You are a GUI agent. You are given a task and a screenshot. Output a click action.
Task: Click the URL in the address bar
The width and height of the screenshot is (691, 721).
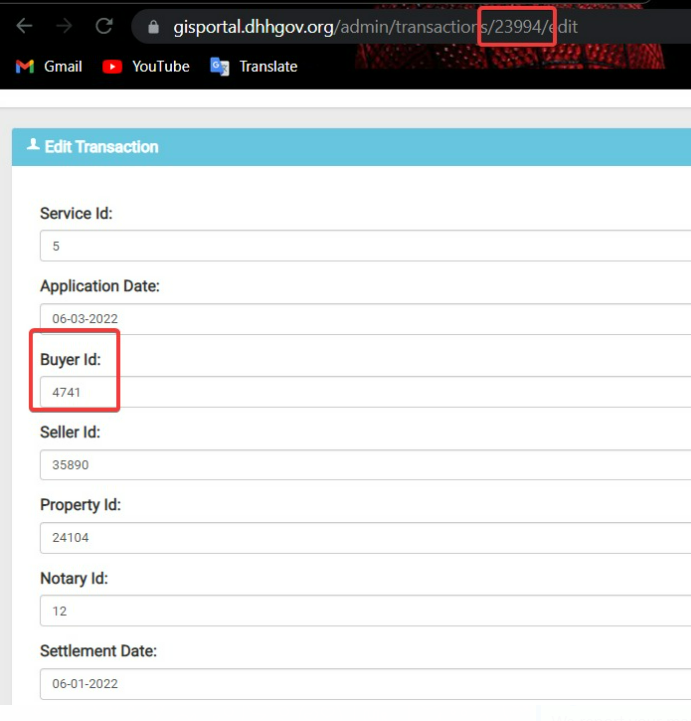click(x=375, y=27)
